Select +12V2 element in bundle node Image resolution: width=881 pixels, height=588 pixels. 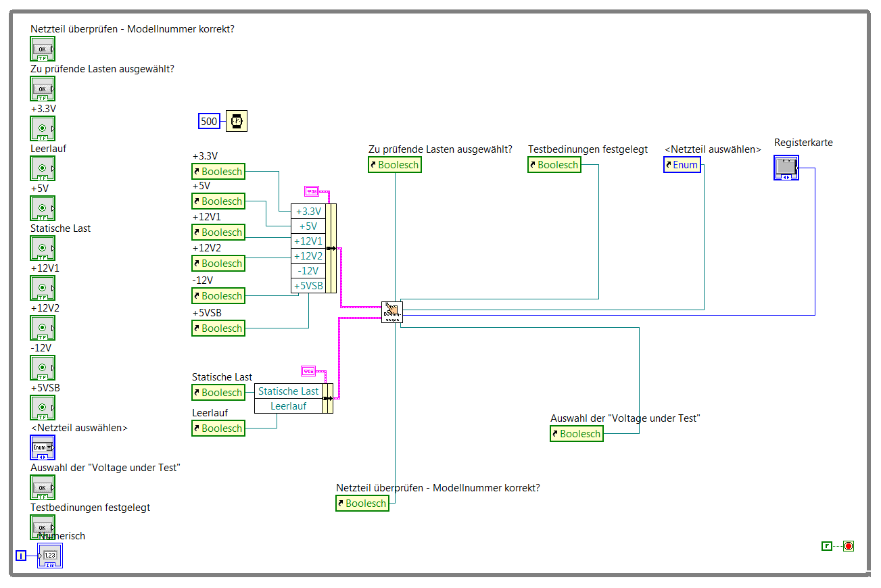[x=308, y=256]
